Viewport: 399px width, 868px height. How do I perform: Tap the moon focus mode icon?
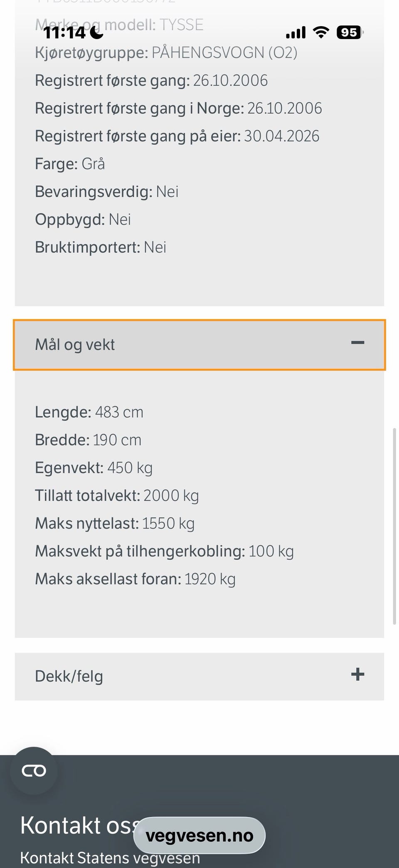tap(96, 32)
